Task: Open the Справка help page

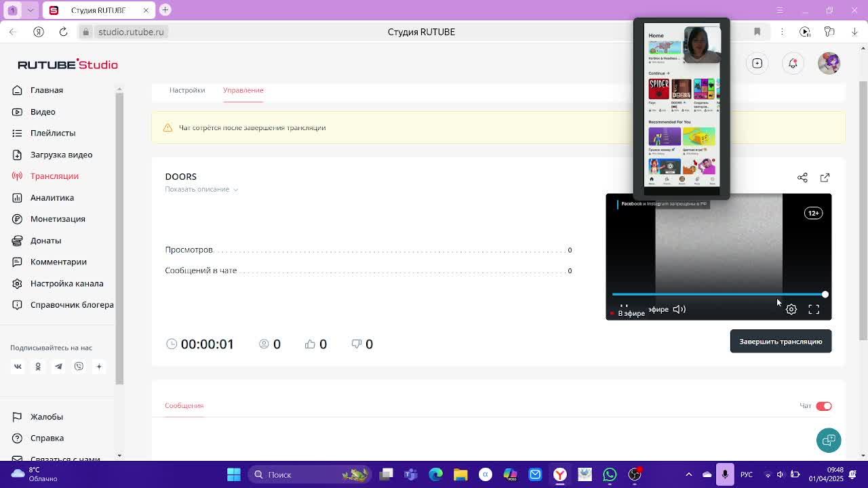Action: [x=47, y=439]
